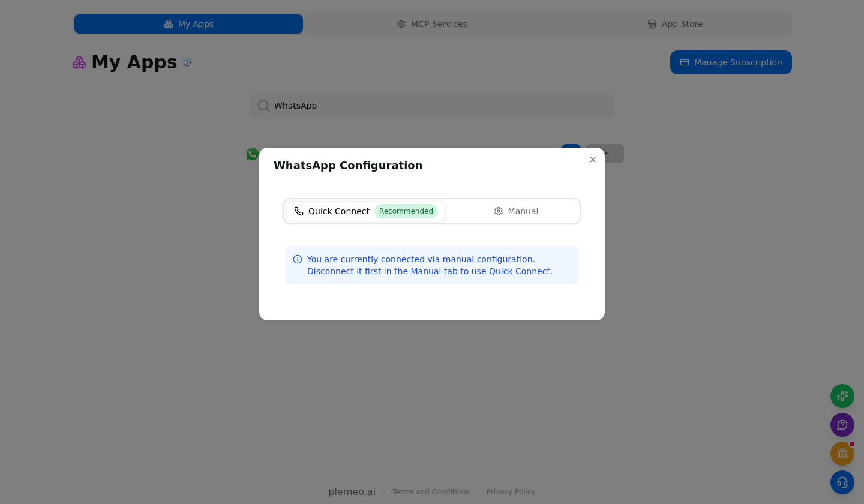Click the gear icon beside Manual
Image resolution: width=864 pixels, height=504 pixels.
499,211
